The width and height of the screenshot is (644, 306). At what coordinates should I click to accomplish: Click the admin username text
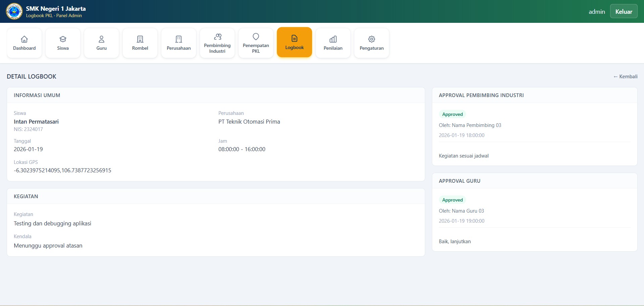[x=597, y=11]
